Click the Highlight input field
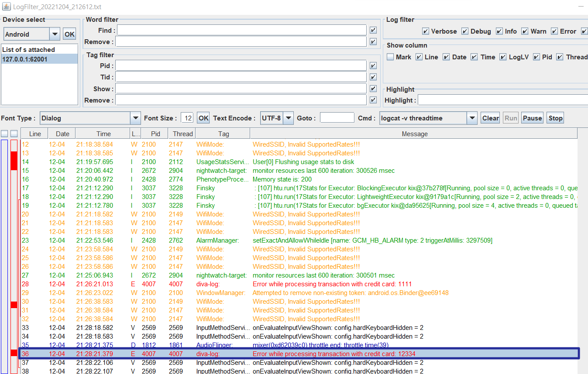588x374 pixels. click(503, 100)
